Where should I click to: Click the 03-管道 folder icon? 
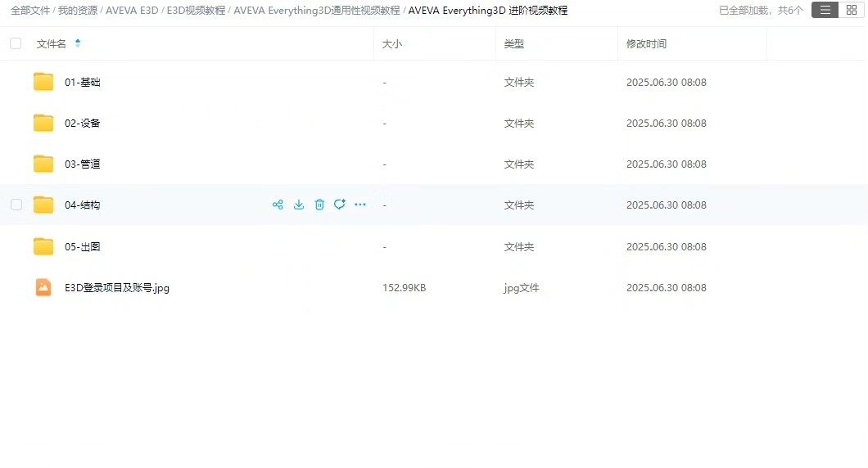click(x=43, y=164)
